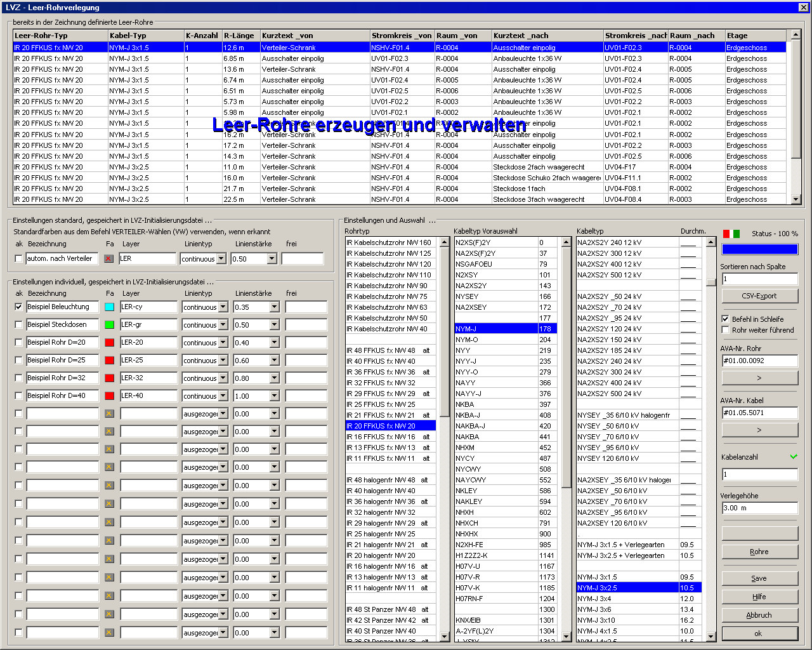The height and width of the screenshot is (650, 812).
Task: Click the Etage column header
Action: click(x=756, y=36)
